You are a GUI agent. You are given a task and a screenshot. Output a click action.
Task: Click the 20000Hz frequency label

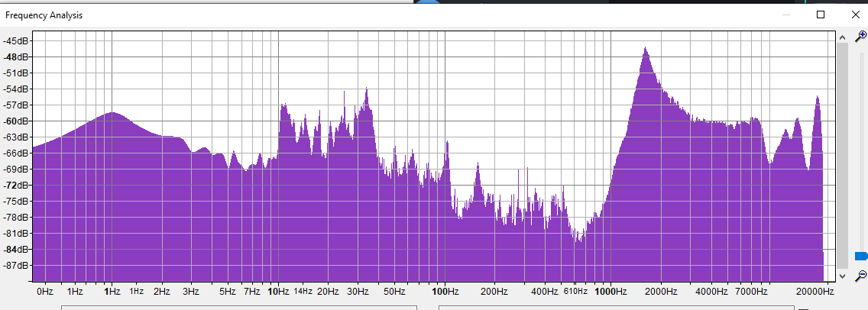(815, 291)
